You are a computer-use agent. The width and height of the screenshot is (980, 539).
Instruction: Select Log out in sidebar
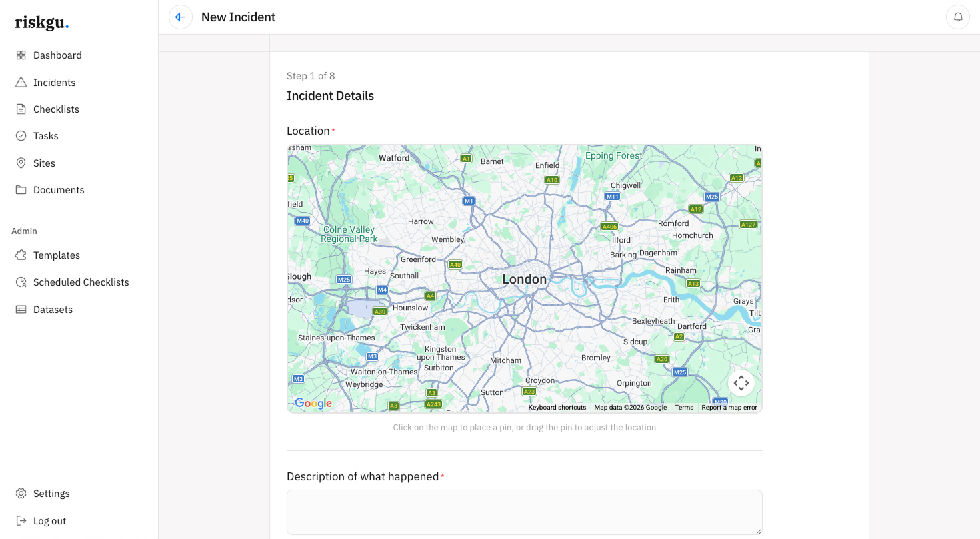(x=49, y=521)
